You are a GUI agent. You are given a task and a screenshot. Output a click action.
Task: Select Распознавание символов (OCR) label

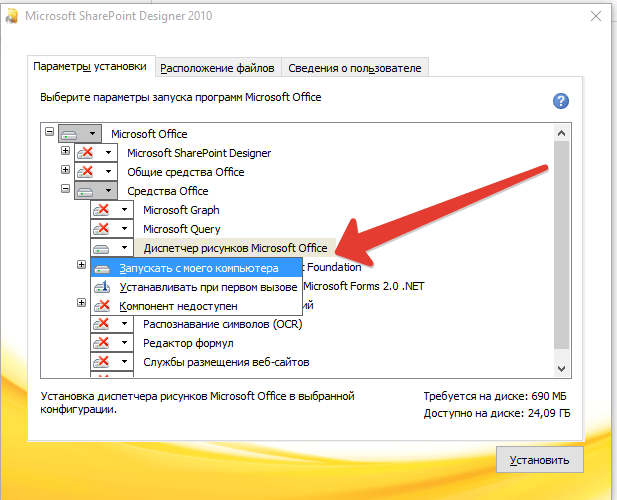(223, 324)
